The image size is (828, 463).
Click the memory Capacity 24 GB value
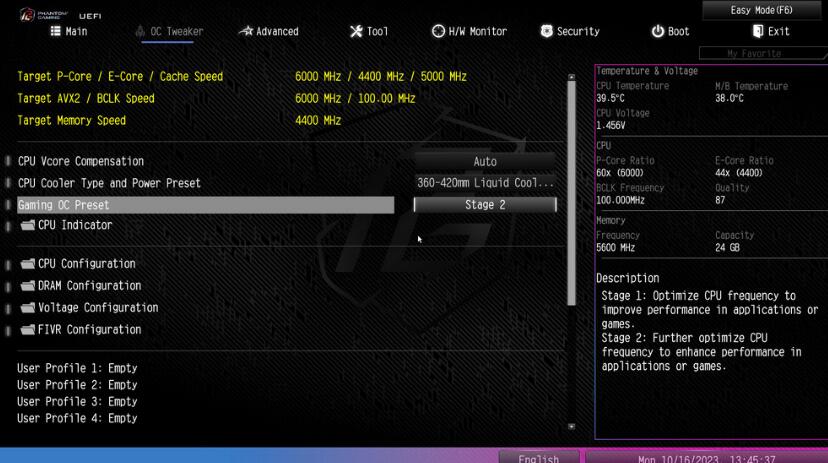coord(727,248)
